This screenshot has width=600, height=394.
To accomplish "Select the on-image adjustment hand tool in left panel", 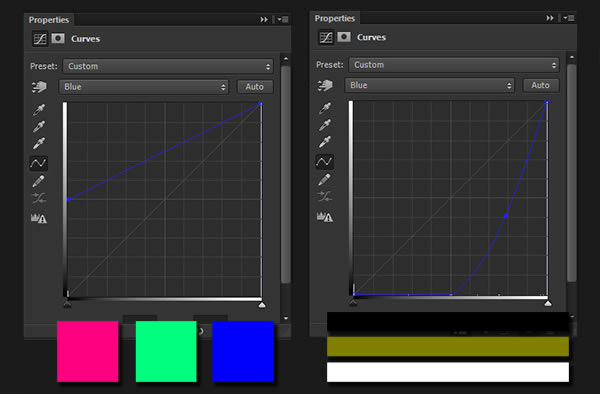I will coord(39,87).
